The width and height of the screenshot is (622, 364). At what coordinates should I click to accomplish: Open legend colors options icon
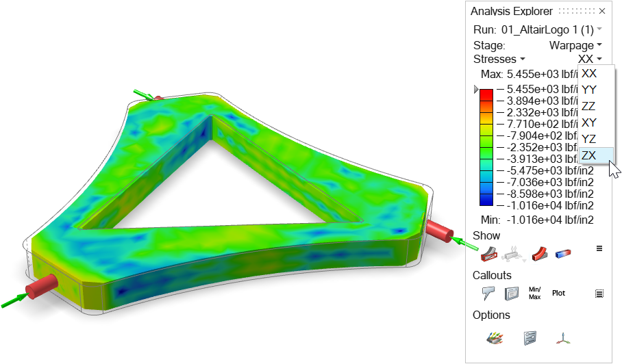(495, 338)
